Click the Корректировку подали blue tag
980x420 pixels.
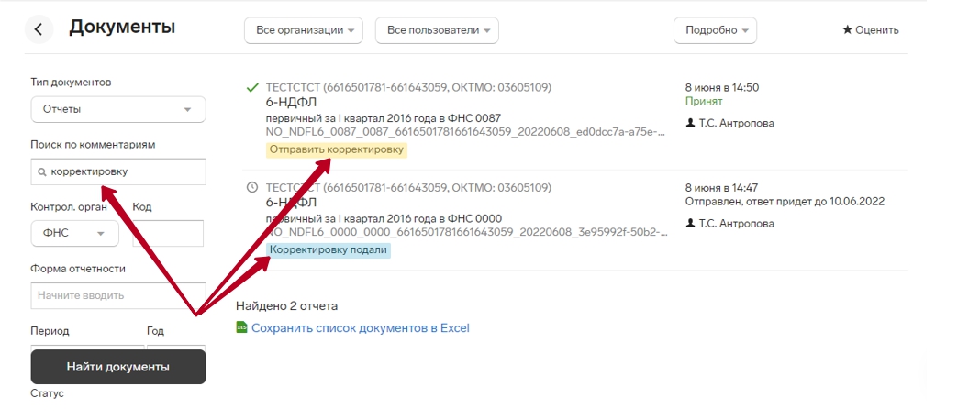pos(329,249)
